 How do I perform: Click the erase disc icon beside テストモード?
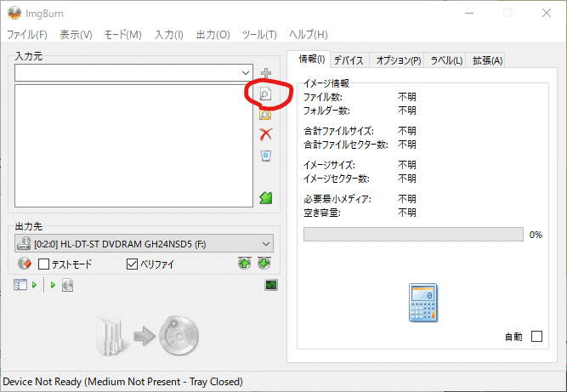25,264
